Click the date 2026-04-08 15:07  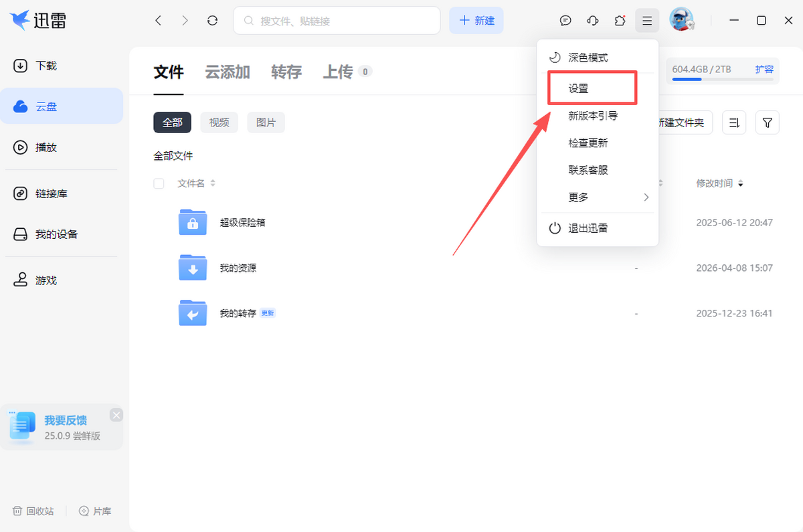tap(734, 268)
